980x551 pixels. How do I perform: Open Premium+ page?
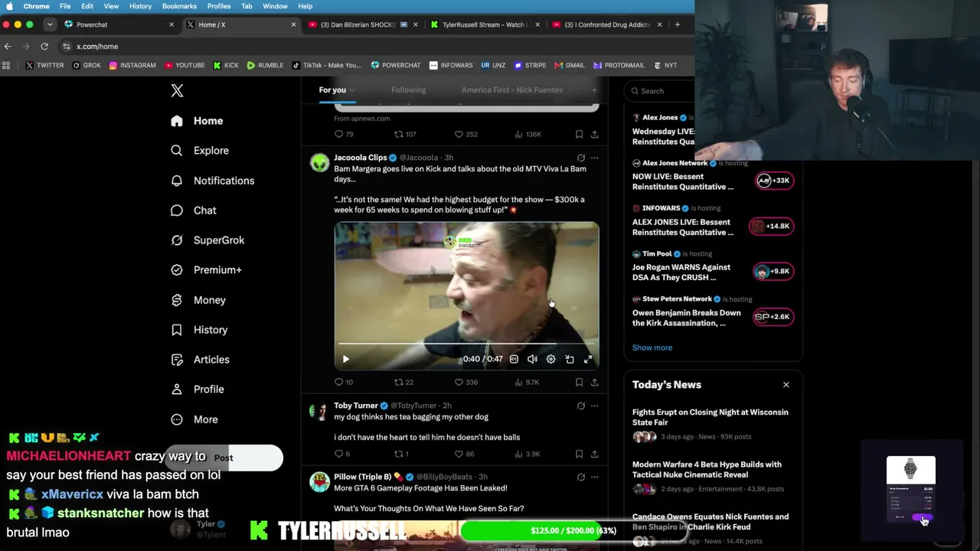click(206, 270)
